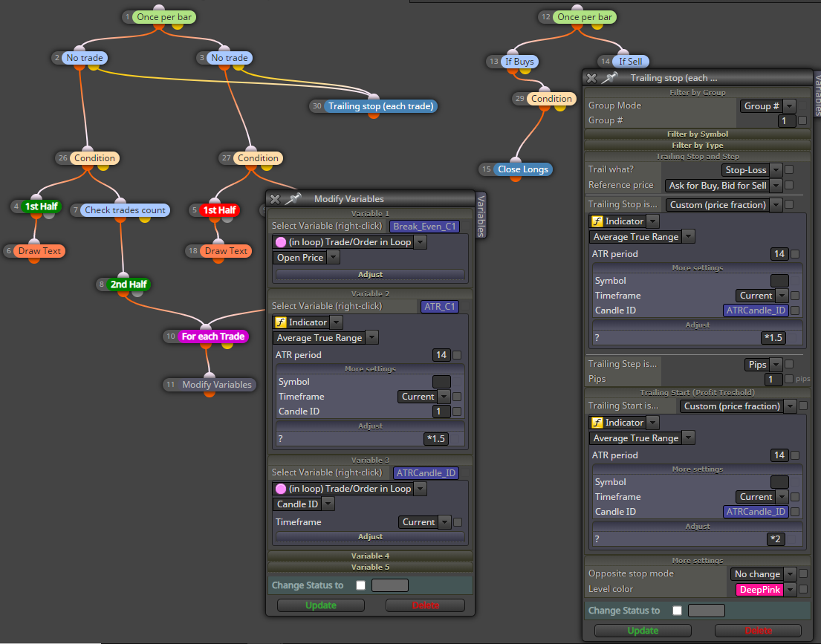Select No trade node 3

pos(230,58)
